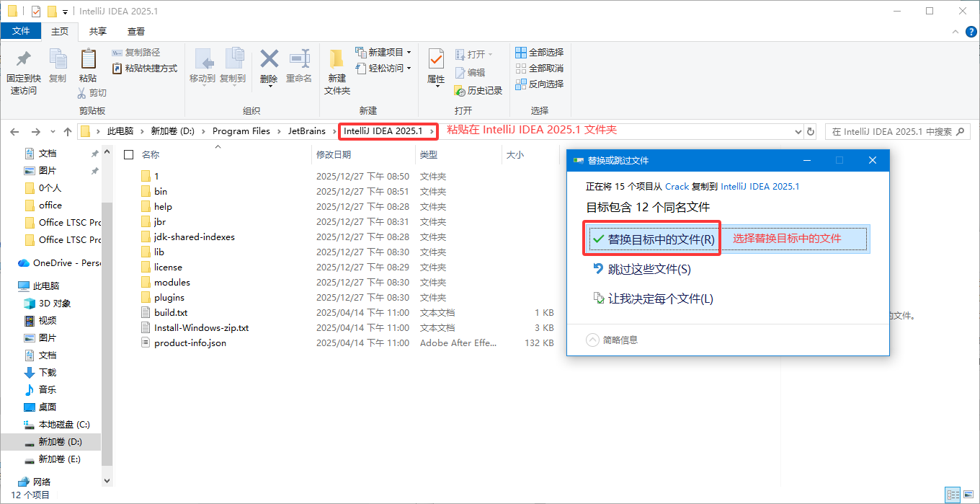The image size is (980, 504).
Task: Click the Back navigation arrow
Action: 14,132
